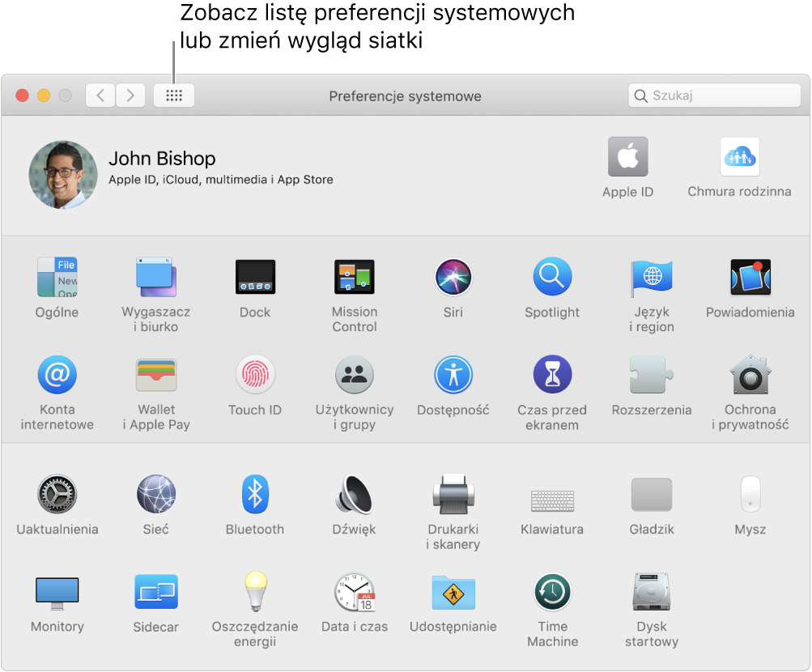Open Oszczędzanie energii settings
Viewport: 812px width, 672px height.
pyautogui.click(x=255, y=593)
